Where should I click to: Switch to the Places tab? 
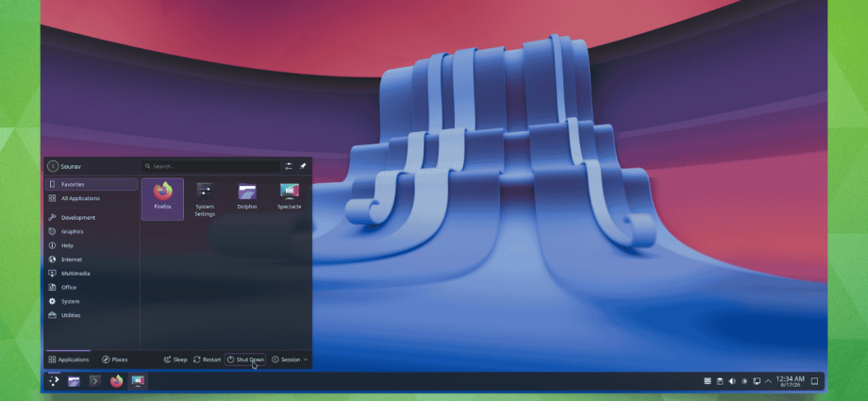(115, 359)
